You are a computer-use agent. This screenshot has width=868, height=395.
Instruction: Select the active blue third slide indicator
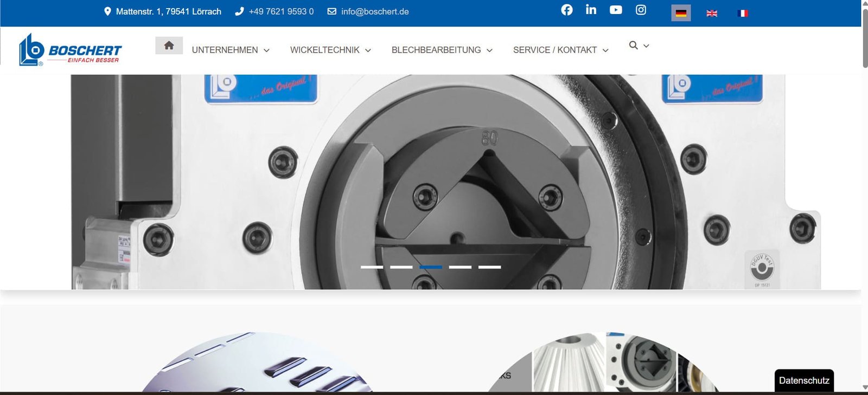point(431,267)
